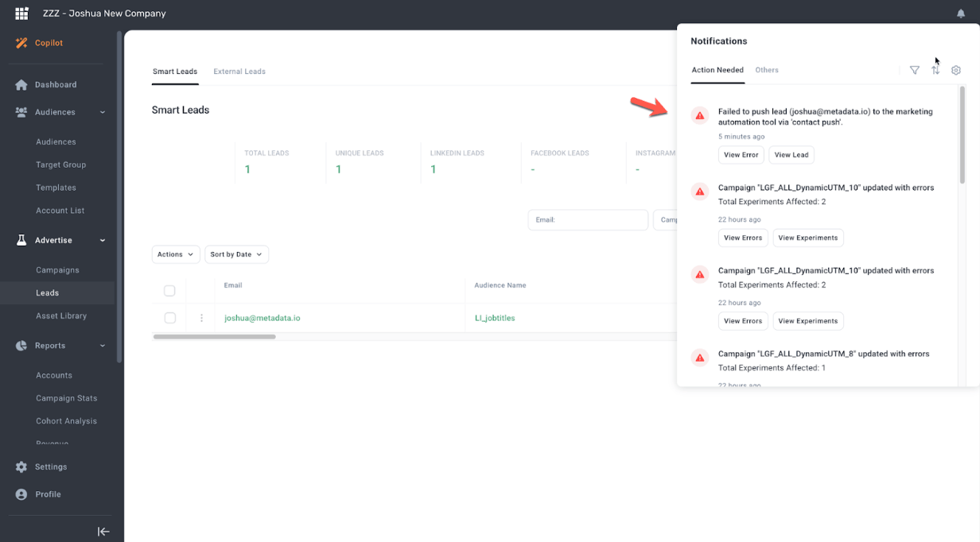The width and height of the screenshot is (980, 542).
Task: Check the select-all checkbox in the table header
Action: point(169,291)
